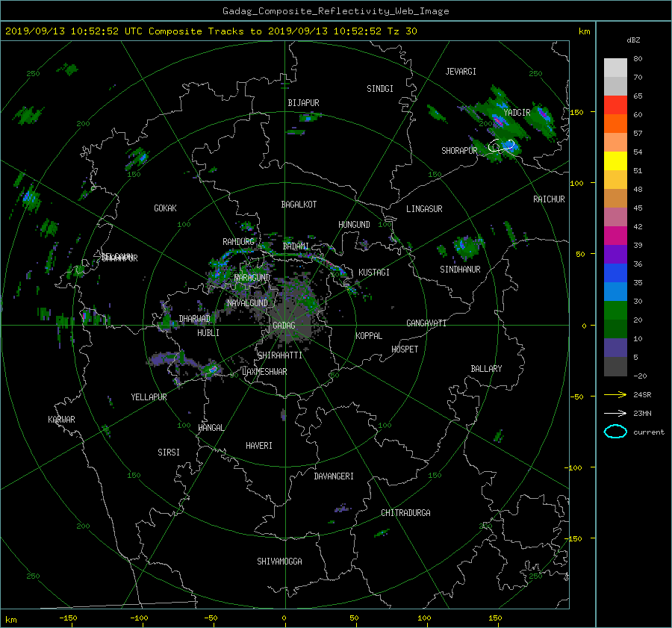Click the BAGALKOT city label

click(299, 205)
